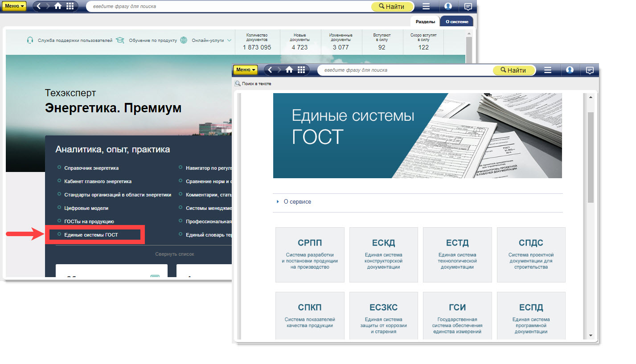Open chat message icon in front window
The height and width of the screenshot is (364, 636).
[590, 70]
